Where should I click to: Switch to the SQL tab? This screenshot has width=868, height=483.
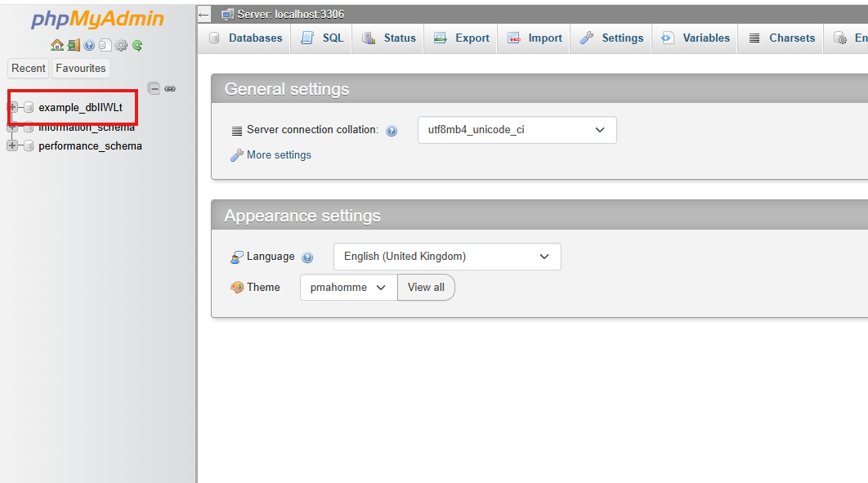322,38
